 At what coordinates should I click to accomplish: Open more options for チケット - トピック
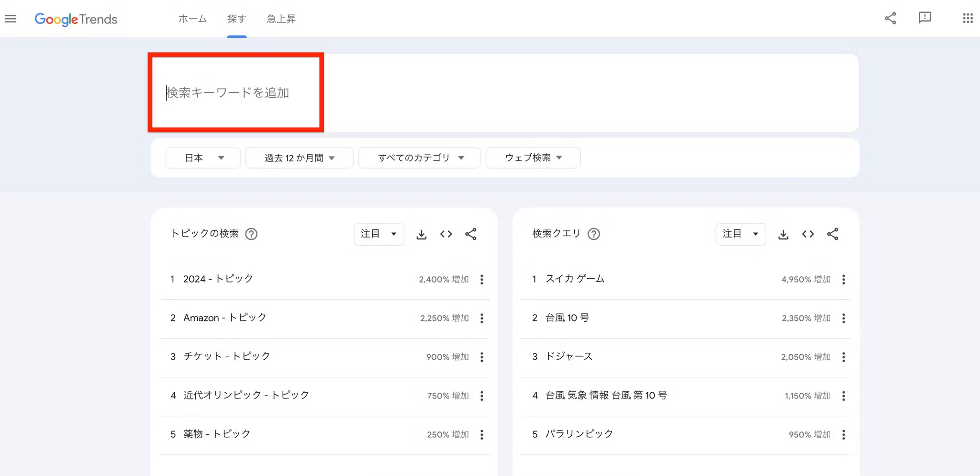482,357
